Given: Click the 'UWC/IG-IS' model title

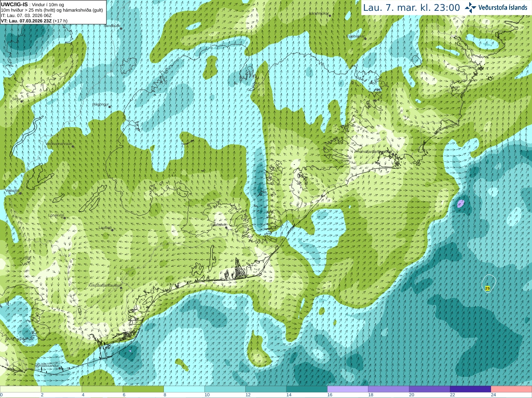Looking at the screenshot, I should point(15,5).
